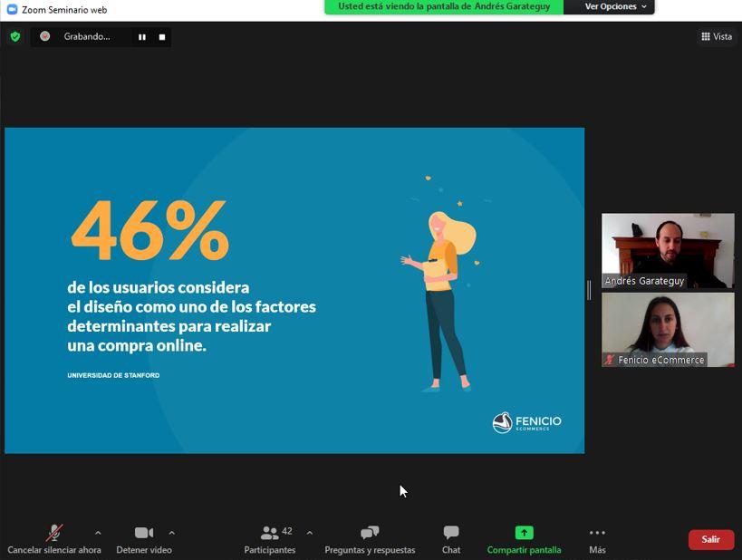Expand audio options arrow beside microphone

pos(98,533)
